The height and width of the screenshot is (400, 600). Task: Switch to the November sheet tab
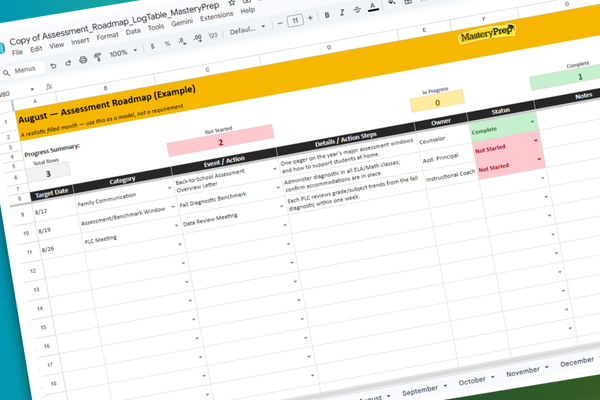point(523,372)
